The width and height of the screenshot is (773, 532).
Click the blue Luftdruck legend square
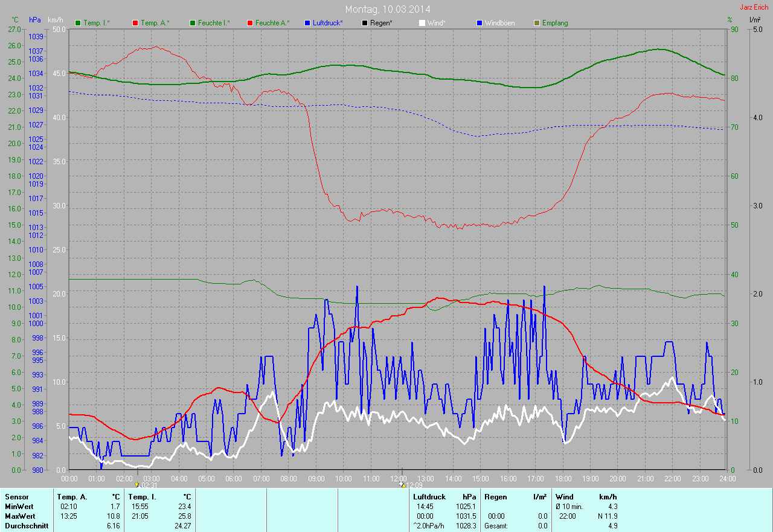[x=307, y=23]
